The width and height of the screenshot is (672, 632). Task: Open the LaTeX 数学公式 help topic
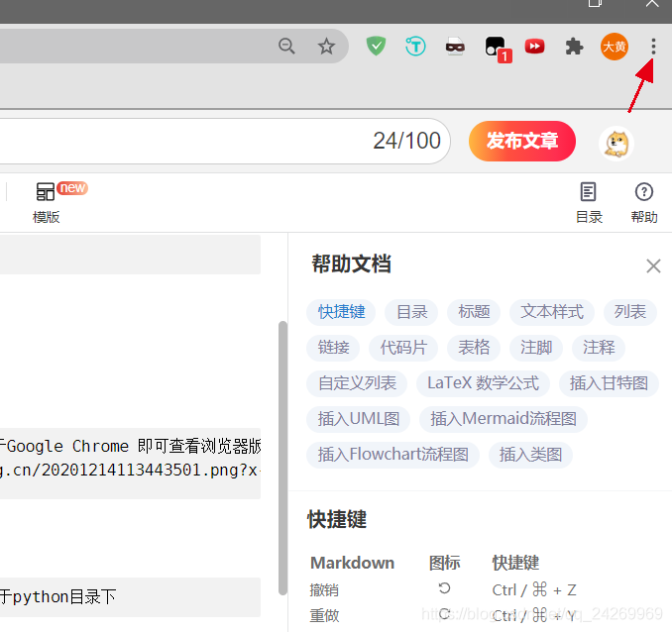(483, 383)
